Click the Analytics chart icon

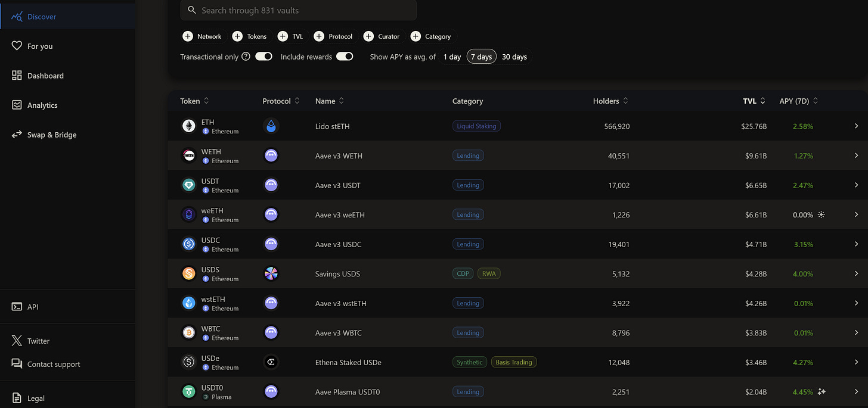tap(17, 105)
